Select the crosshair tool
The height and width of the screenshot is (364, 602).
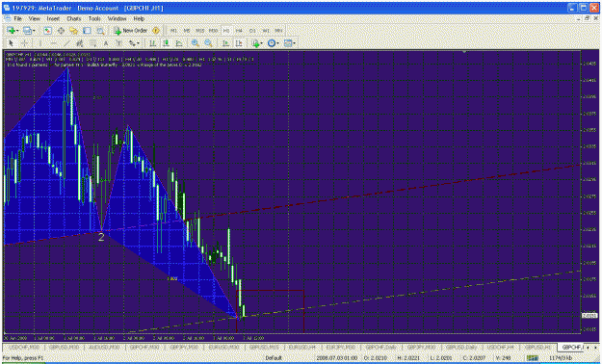24,43
